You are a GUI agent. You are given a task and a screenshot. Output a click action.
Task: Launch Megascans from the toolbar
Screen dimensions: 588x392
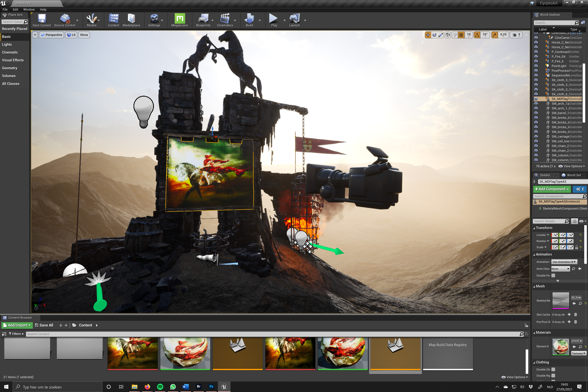pyautogui.click(x=179, y=20)
